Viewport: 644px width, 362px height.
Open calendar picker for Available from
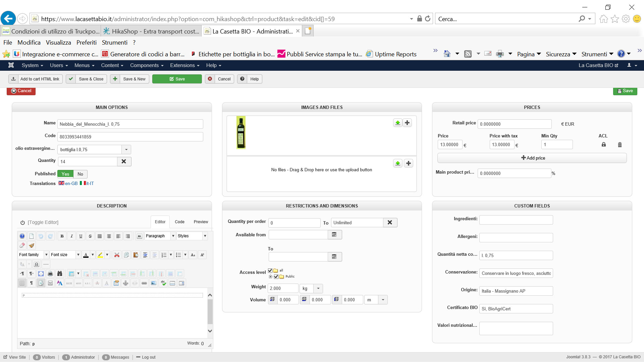tap(334, 235)
